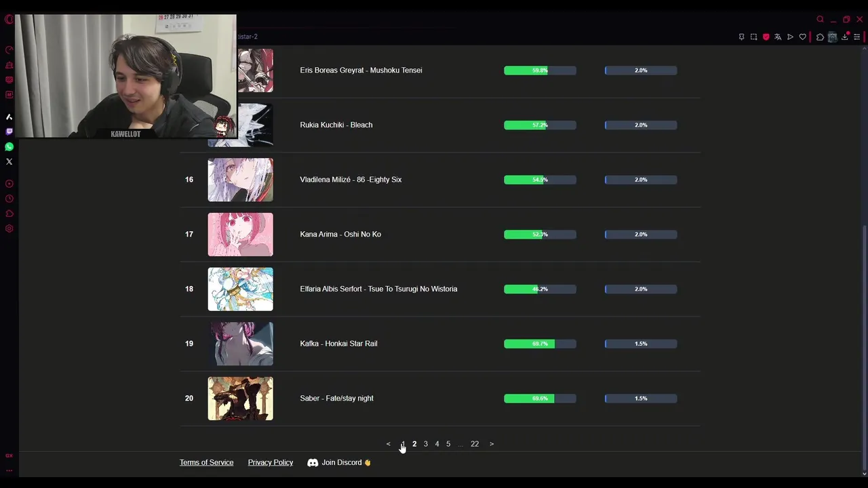Open History clock icon in sidebar
Viewport: 868px width, 488px height.
point(9,199)
